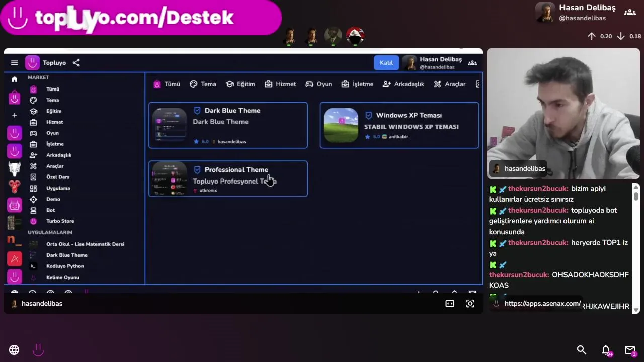
Task: Click the chat scrollbar down arrow
Action: (636, 310)
